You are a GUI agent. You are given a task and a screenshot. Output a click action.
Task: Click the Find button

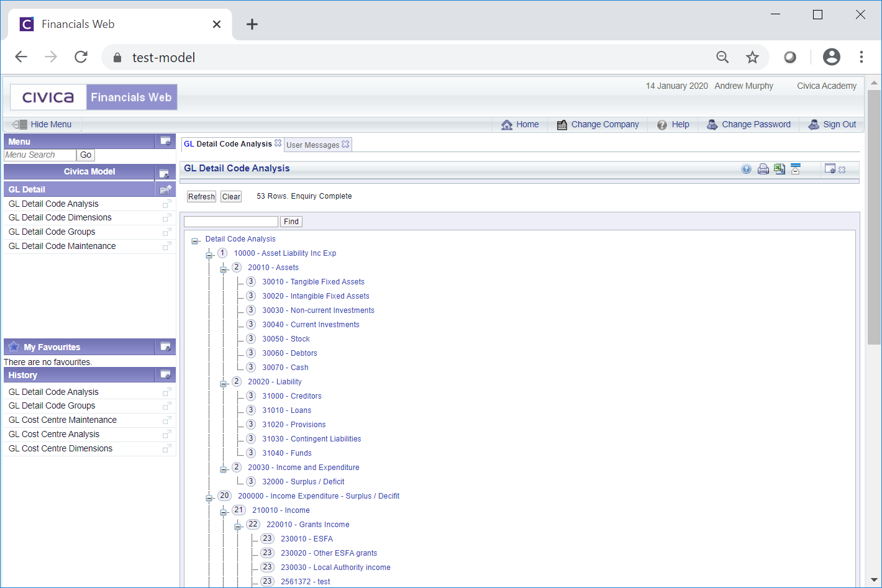pyautogui.click(x=291, y=222)
